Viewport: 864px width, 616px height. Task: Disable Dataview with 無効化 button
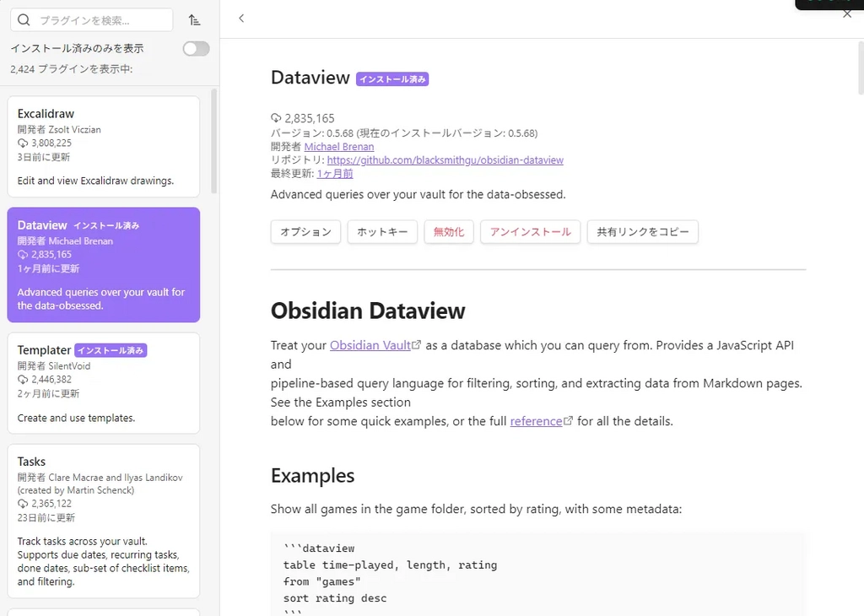449,232
